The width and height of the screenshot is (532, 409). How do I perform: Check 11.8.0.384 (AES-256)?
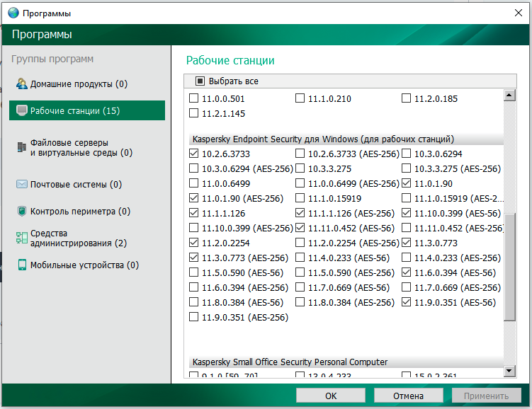point(300,302)
